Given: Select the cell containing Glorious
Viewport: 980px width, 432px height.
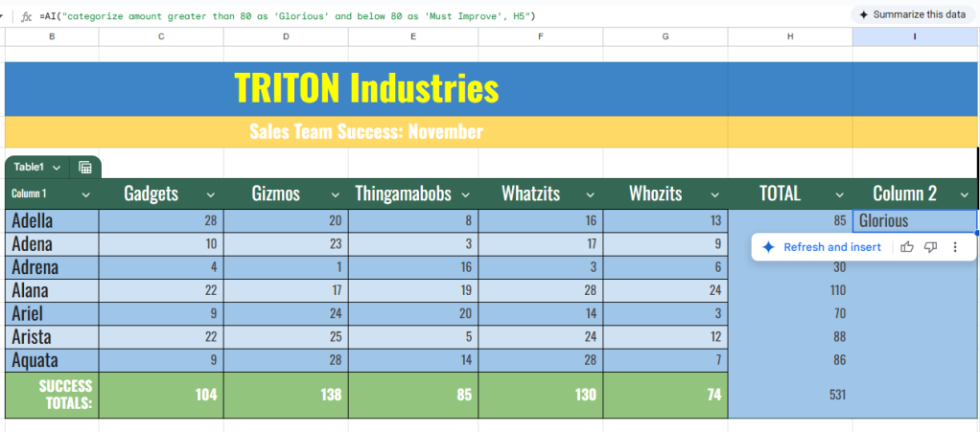Looking at the screenshot, I should coord(914,221).
